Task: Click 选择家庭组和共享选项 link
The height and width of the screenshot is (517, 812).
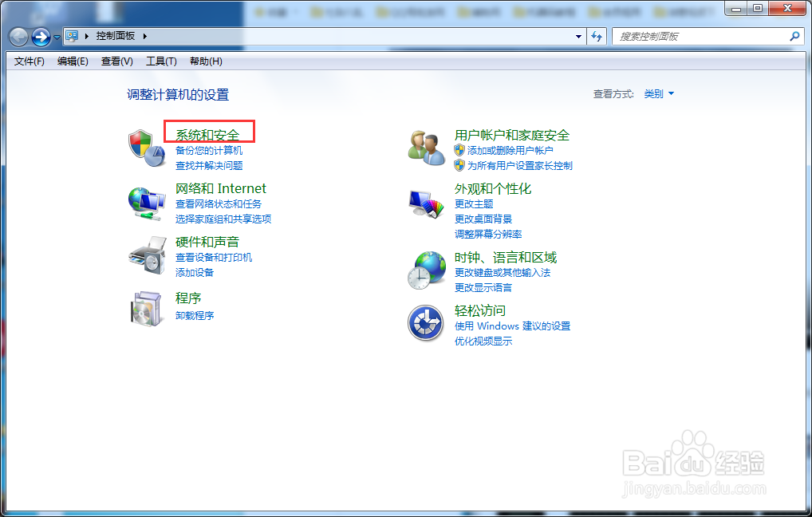Action: [x=223, y=219]
